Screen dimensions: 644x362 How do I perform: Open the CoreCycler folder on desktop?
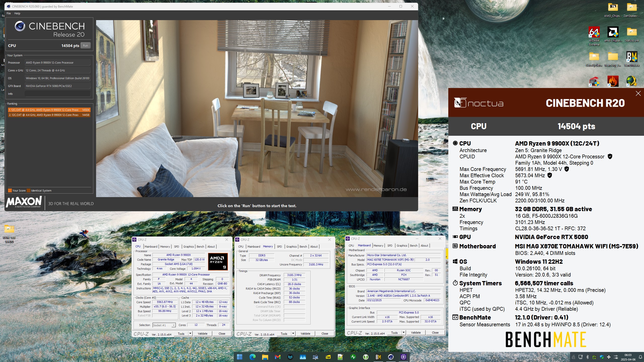click(594, 59)
